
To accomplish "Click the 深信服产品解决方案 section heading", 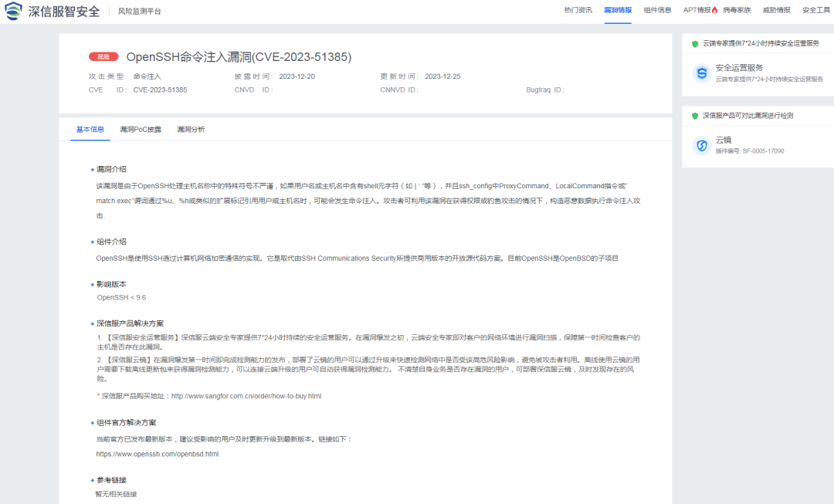I will coord(130,323).
